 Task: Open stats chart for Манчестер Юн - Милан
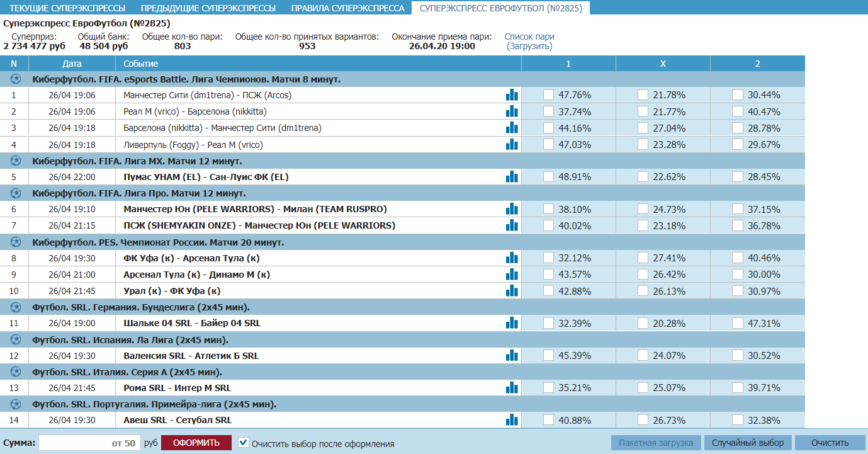click(512, 209)
